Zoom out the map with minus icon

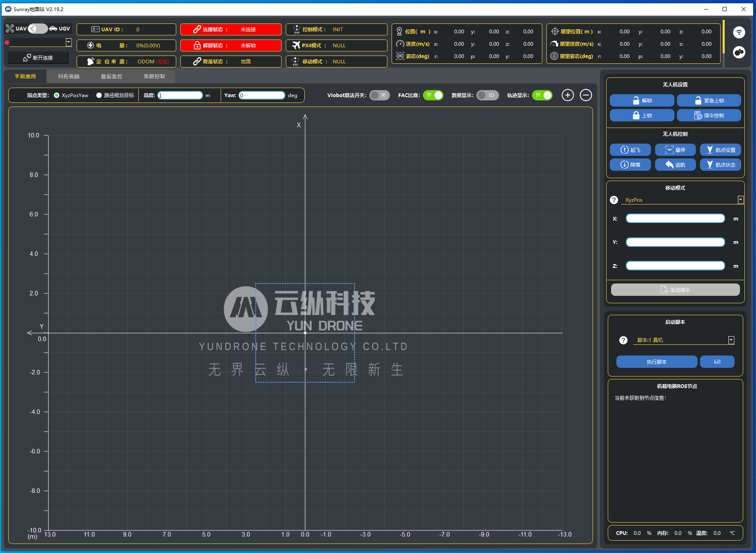pyautogui.click(x=586, y=95)
